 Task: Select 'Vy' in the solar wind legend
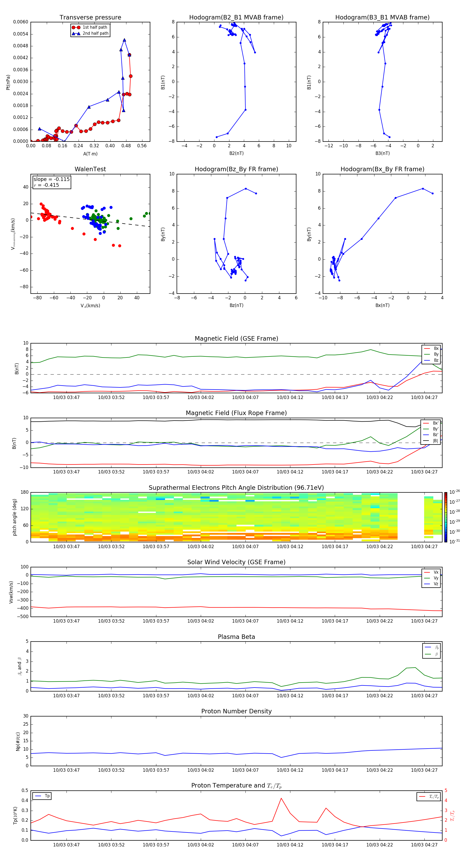coord(431,578)
